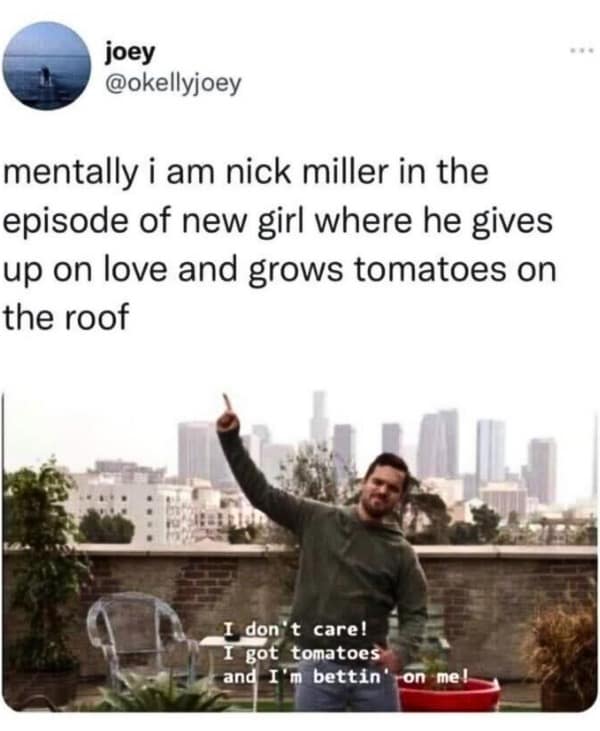
Task: Open joey's round profile avatar
Action: [46, 66]
